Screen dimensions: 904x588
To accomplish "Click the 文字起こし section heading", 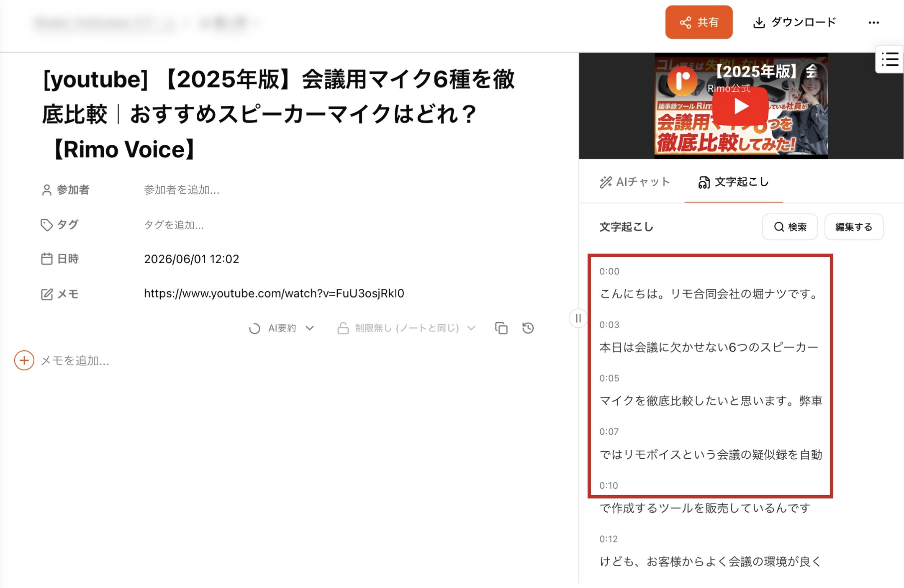I will (626, 227).
